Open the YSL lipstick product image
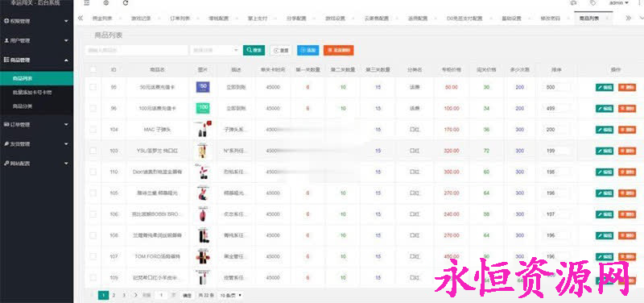Viewport: 644px width, 303px height. click(203, 151)
